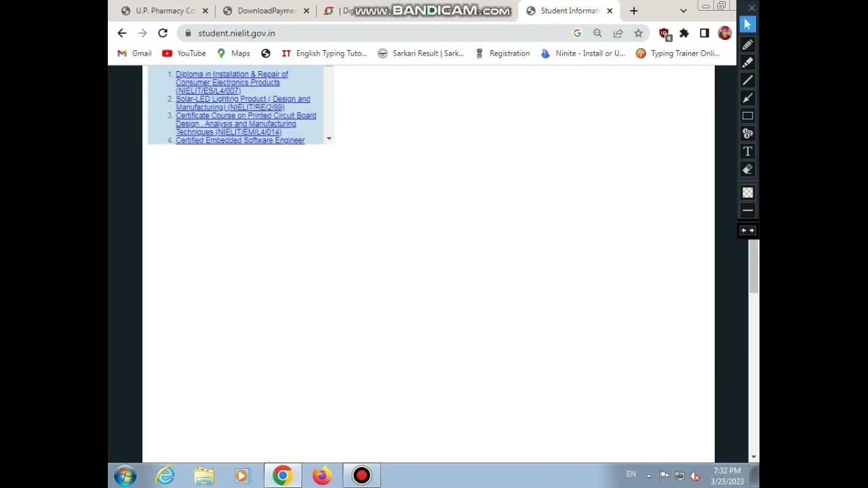Reload the student.nielit.gov.in page
Screen dimensions: 868x488
tap(163, 33)
